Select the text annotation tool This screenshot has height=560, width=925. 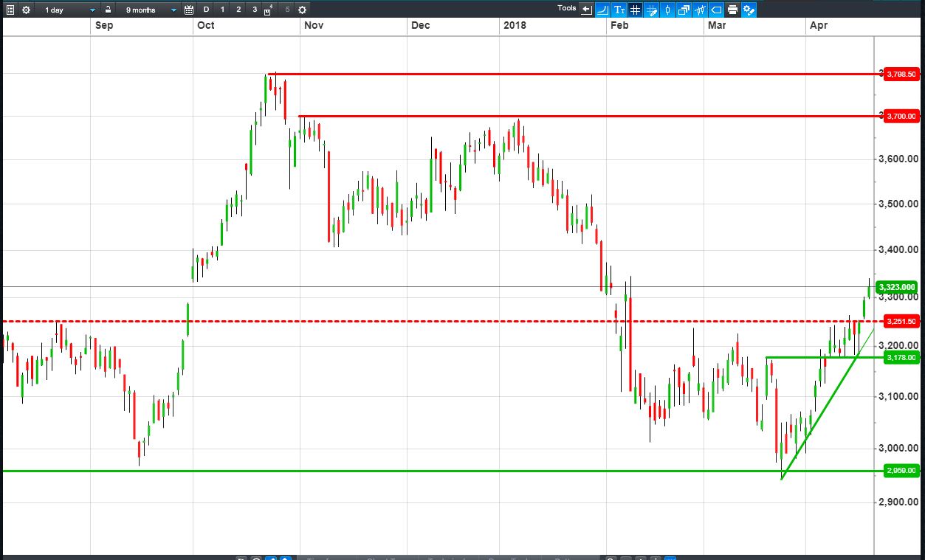tap(619, 10)
